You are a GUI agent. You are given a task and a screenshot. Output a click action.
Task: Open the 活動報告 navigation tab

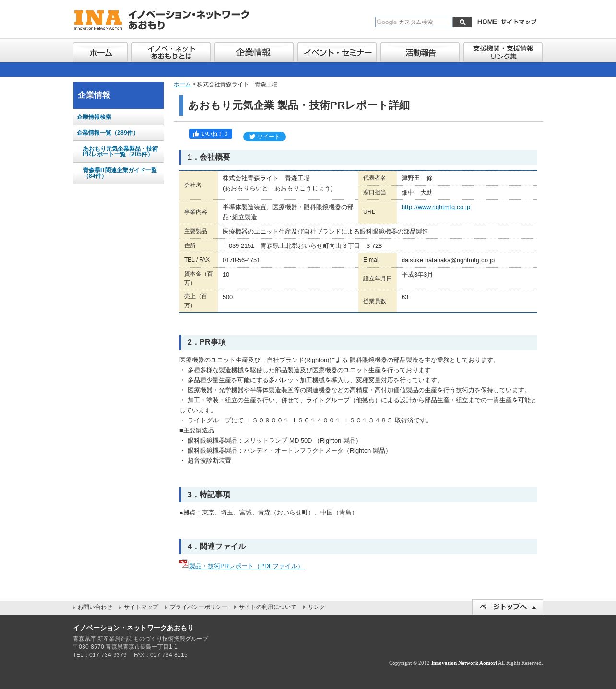pos(420,52)
